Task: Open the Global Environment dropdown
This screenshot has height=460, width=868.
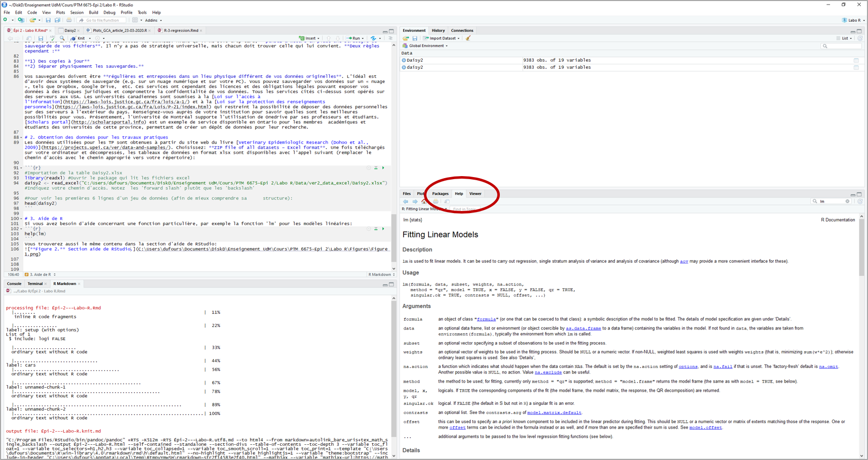Action: click(x=426, y=46)
